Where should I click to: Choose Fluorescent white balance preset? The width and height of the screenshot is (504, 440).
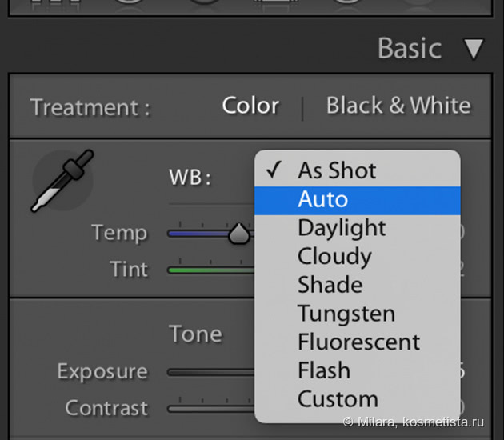click(x=358, y=342)
